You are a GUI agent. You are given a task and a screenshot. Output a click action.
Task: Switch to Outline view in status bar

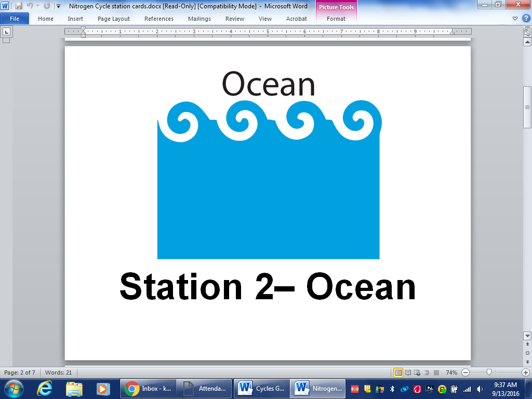tap(427, 373)
